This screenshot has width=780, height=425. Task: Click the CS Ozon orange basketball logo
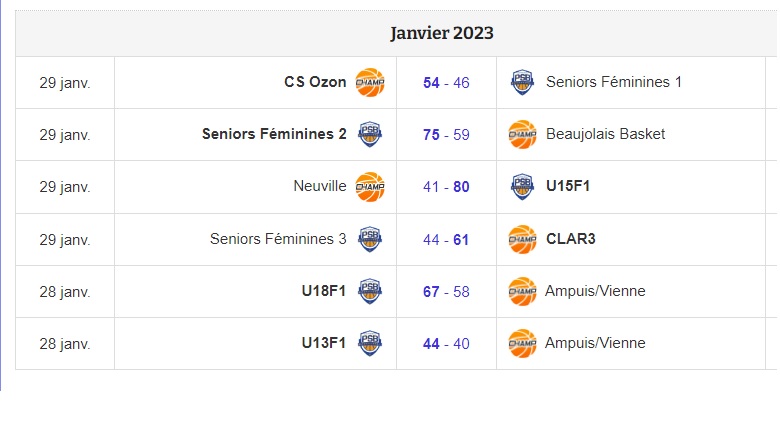(370, 83)
